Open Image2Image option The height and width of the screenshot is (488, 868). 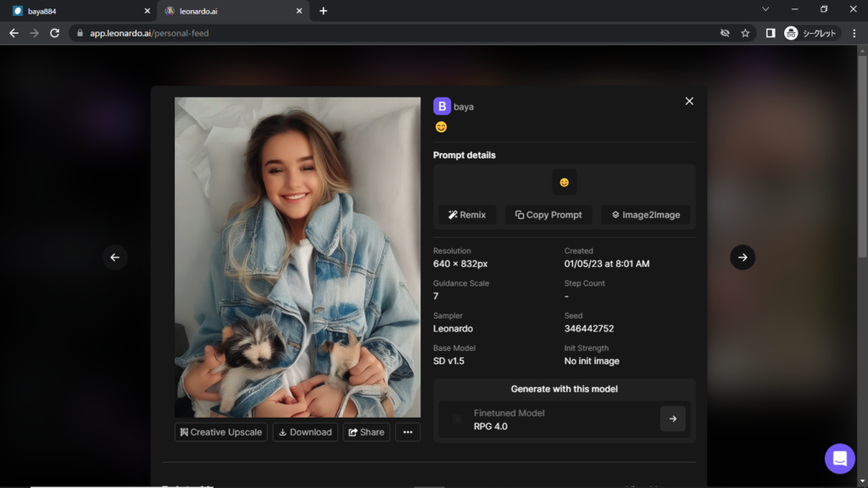(x=645, y=214)
